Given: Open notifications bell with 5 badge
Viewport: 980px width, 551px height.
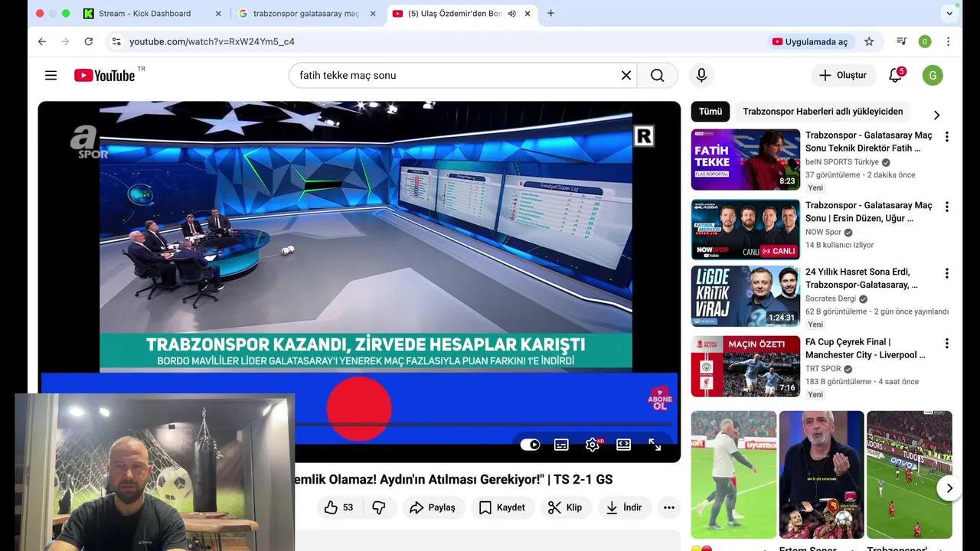Looking at the screenshot, I should pos(895,75).
